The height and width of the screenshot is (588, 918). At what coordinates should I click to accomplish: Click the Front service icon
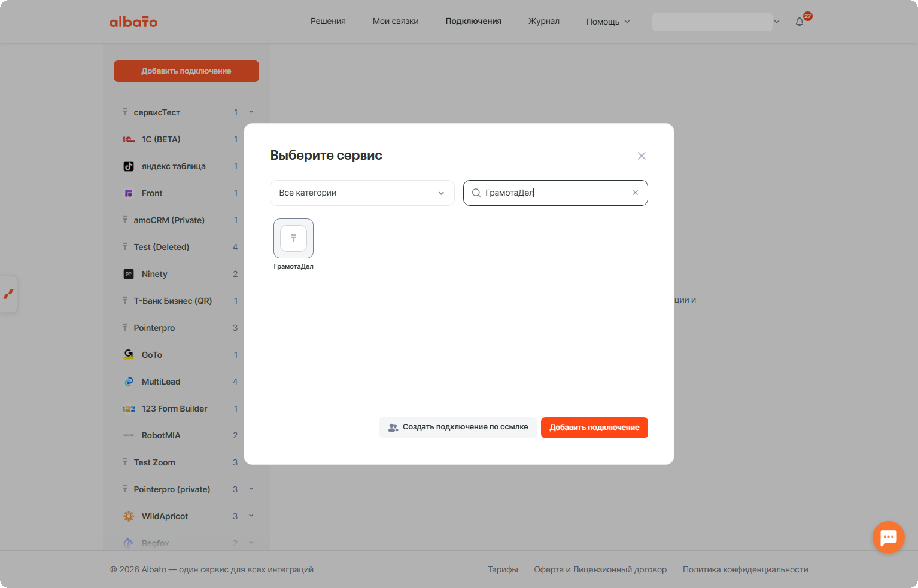click(x=129, y=193)
